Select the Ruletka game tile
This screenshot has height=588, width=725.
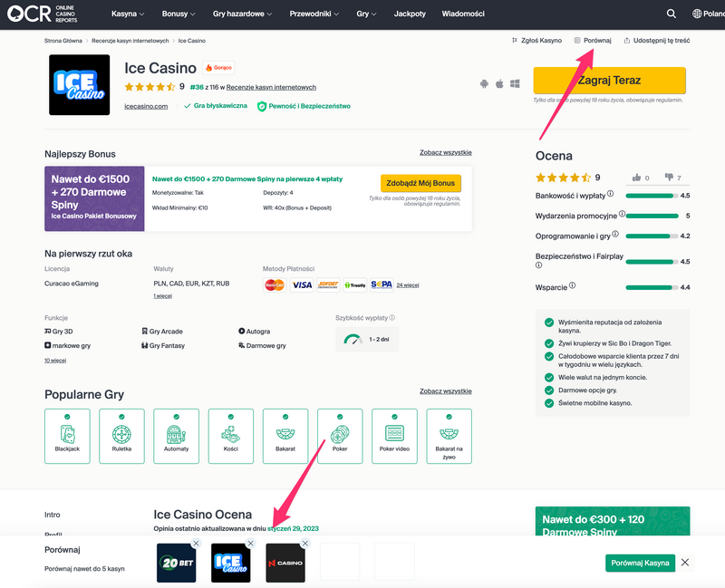click(121, 436)
